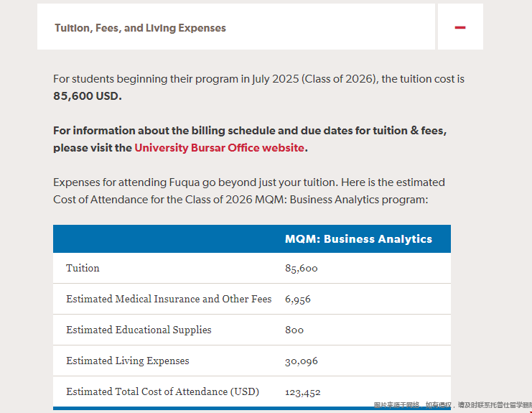The width and height of the screenshot is (532, 413).
Task: Collapse the section using the minus icon
Action: click(x=460, y=28)
